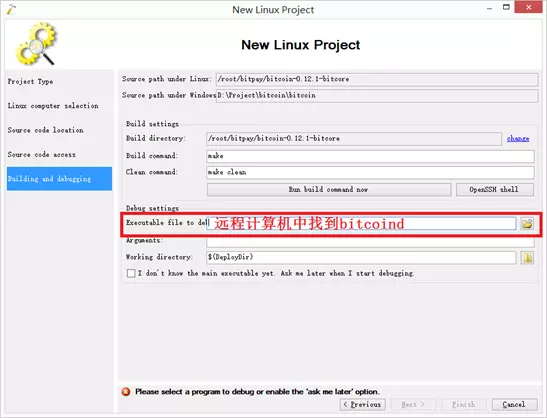
Task: Browse for executable file folder icon
Action: [x=527, y=223]
